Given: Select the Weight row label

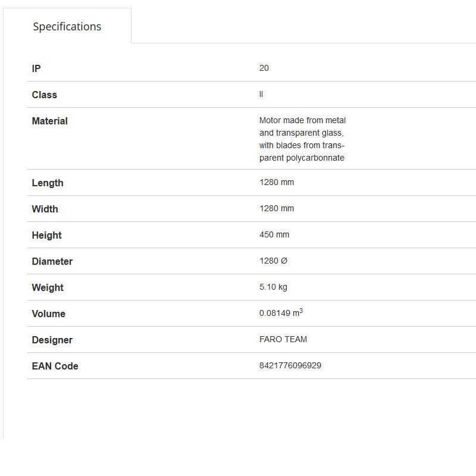Looking at the screenshot, I should point(48,287).
